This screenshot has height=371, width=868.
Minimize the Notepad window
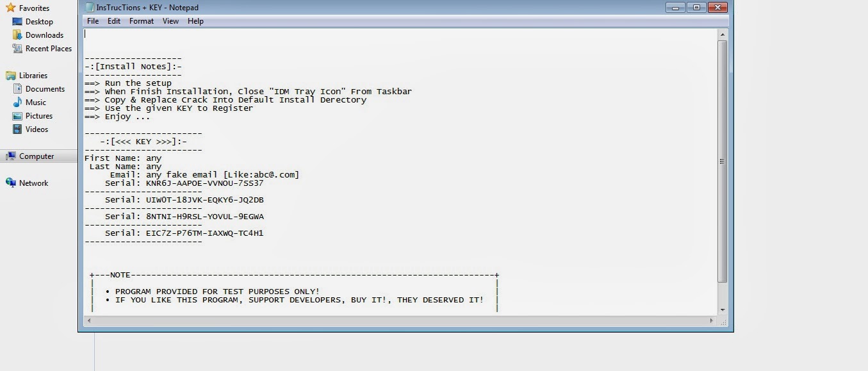click(675, 8)
